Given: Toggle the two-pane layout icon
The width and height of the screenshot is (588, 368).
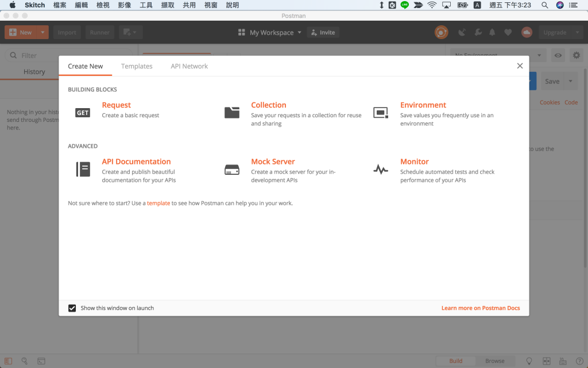Looking at the screenshot, I should pos(547,361).
